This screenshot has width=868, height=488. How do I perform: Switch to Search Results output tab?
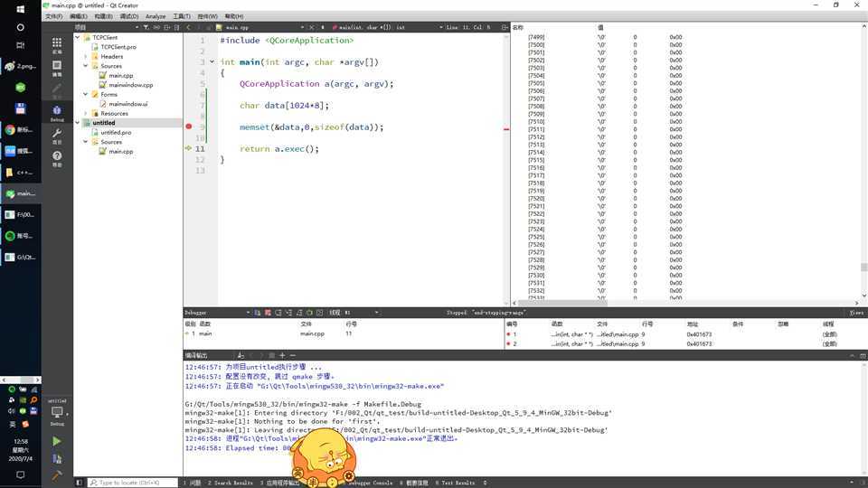(x=231, y=483)
